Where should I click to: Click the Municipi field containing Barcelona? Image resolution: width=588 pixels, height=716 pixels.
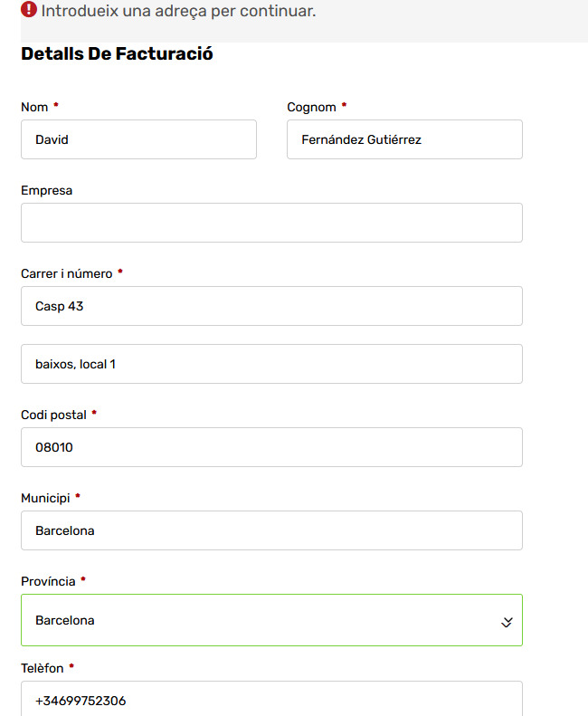[x=271, y=530]
